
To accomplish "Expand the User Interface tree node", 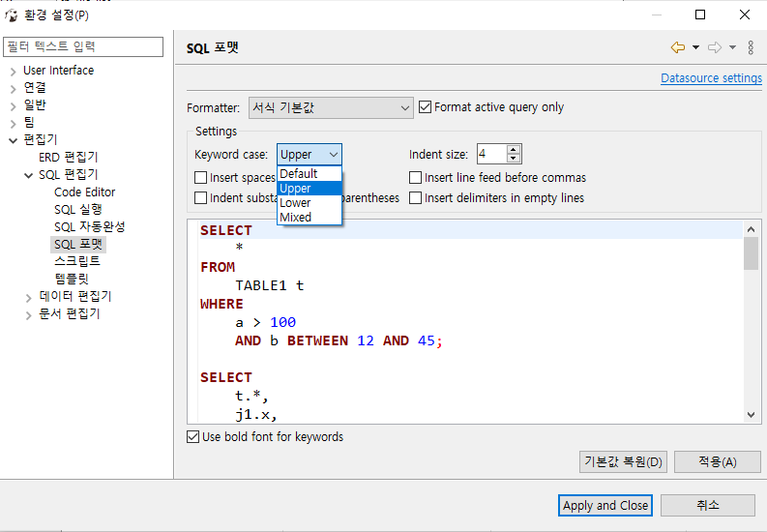I will coord(13,71).
